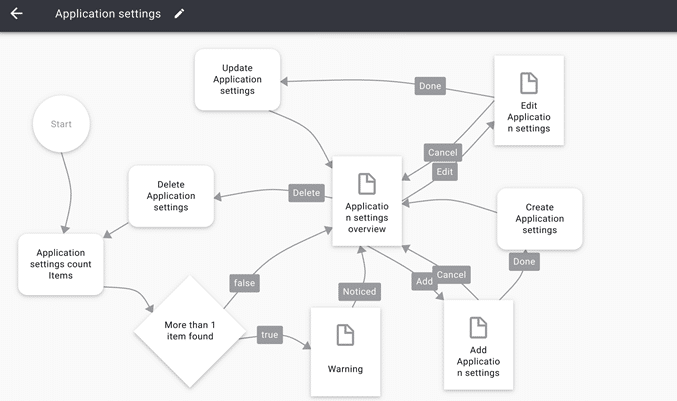Image resolution: width=677 pixels, height=401 pixels.
Task: Click the document icon in Warning node
Action: (x=345, y=335)
